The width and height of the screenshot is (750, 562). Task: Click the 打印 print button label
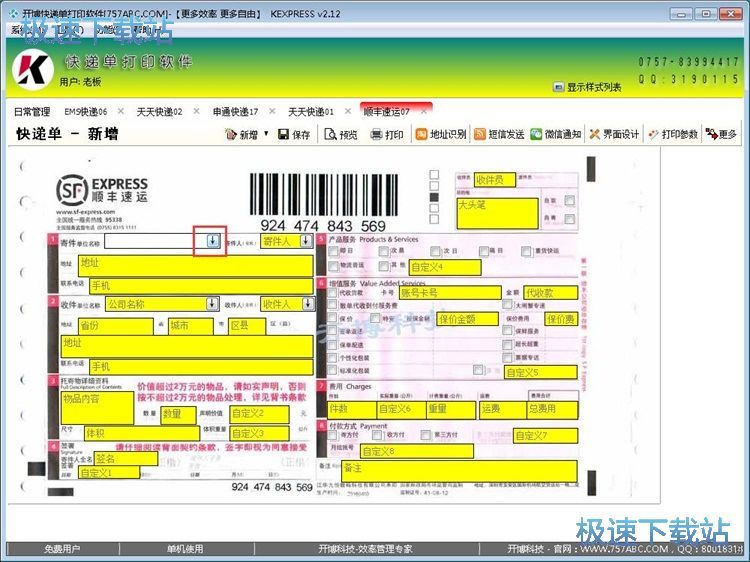pos(394,135)
